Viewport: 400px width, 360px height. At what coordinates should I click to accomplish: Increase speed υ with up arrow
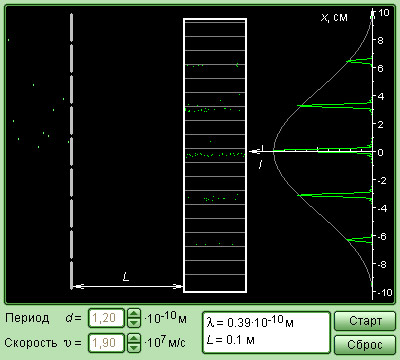[134, 338]
